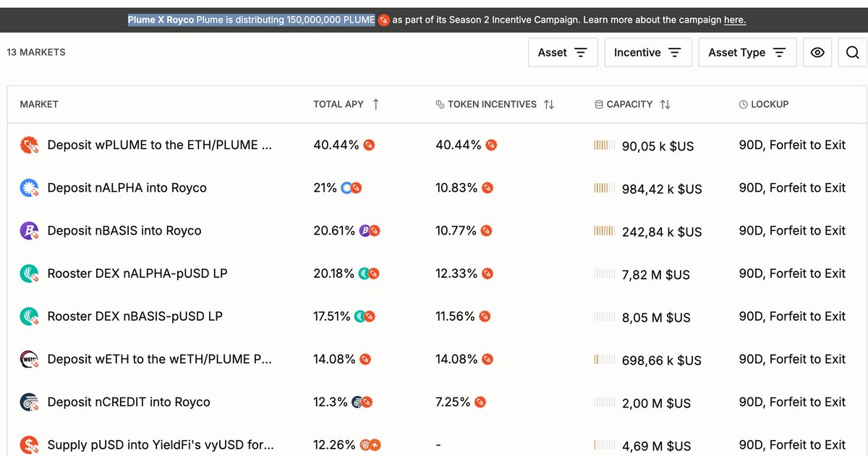Open Rooster DEX nBASIS-pUSD LP market
868x456 pixels.
[x=135, y=316]
